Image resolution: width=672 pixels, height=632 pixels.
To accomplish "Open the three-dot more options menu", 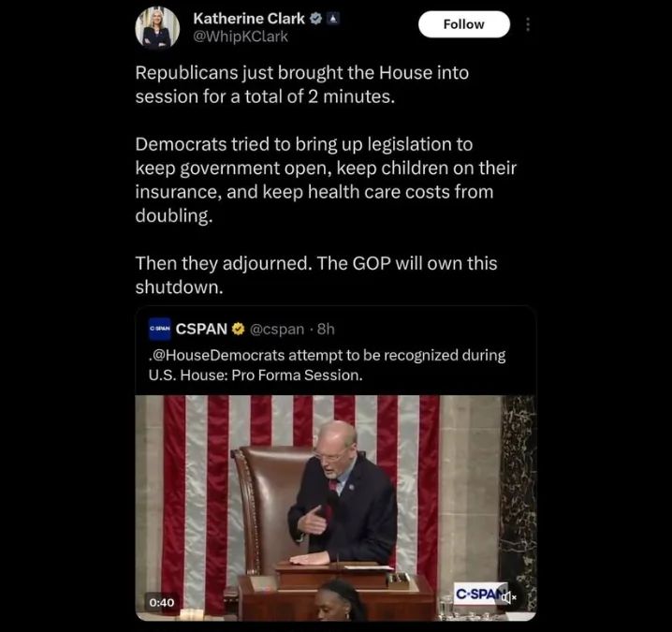I will pos(528,24).
